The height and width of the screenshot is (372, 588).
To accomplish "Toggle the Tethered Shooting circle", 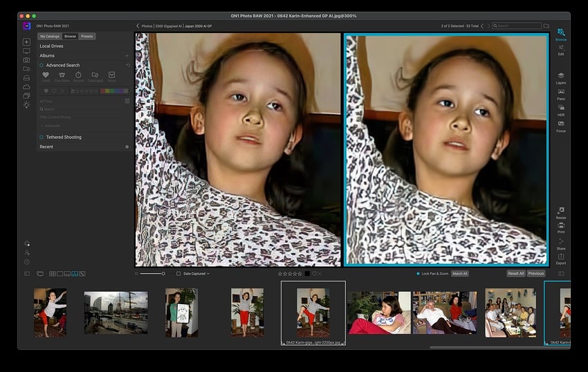I will pyautogui.click(x=42, y=137).
